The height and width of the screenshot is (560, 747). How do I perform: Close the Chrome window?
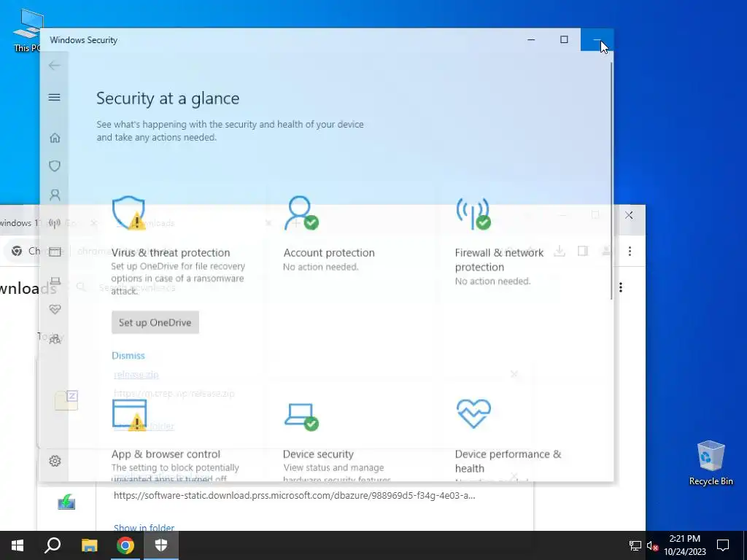click(x=629, y=215)
